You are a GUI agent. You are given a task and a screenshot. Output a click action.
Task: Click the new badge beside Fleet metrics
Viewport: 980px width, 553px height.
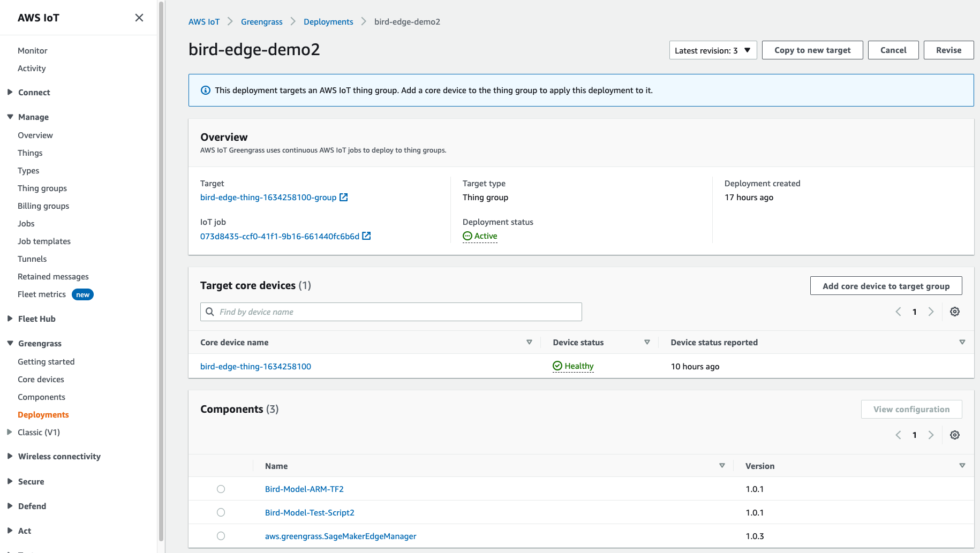[82, 294]
